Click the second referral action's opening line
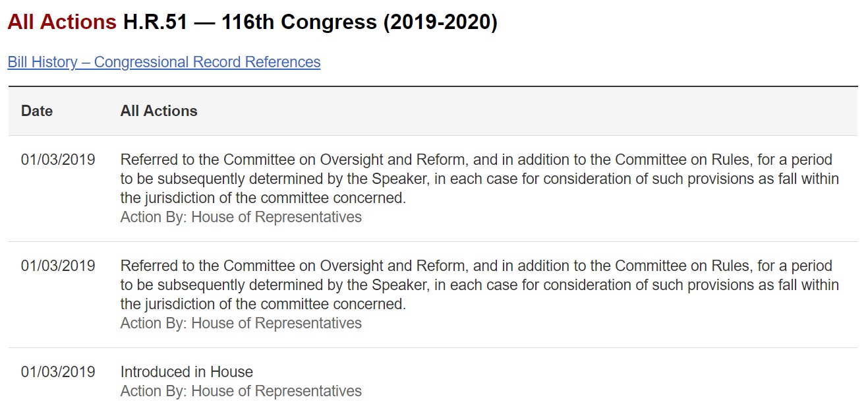 (476, 266)
